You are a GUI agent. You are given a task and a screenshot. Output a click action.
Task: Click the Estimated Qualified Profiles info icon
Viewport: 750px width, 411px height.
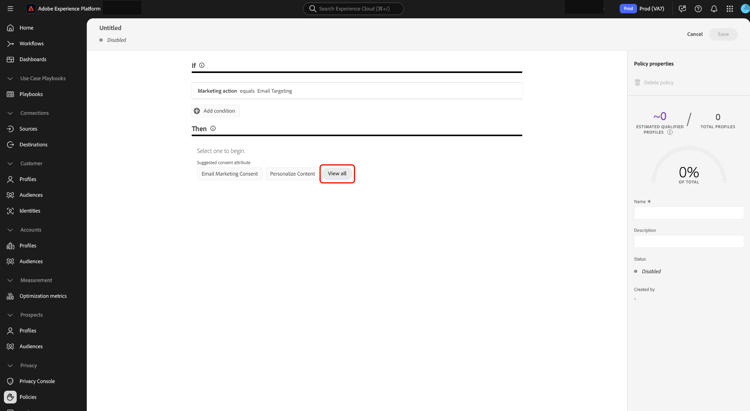click(x=670, y=133)
